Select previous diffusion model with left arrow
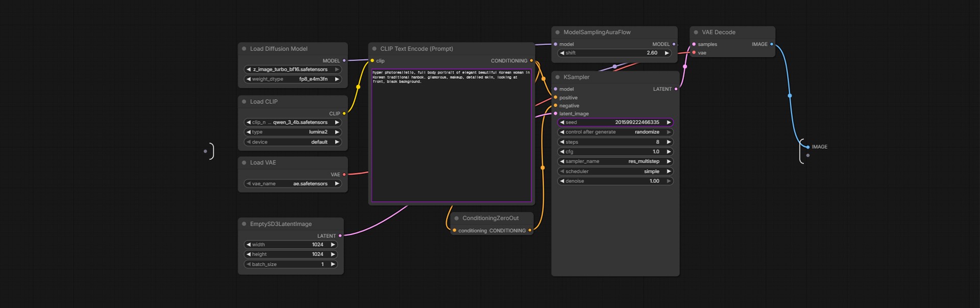Image resolution: width=980 pixels, height=308 pixels. pos(249,69)
